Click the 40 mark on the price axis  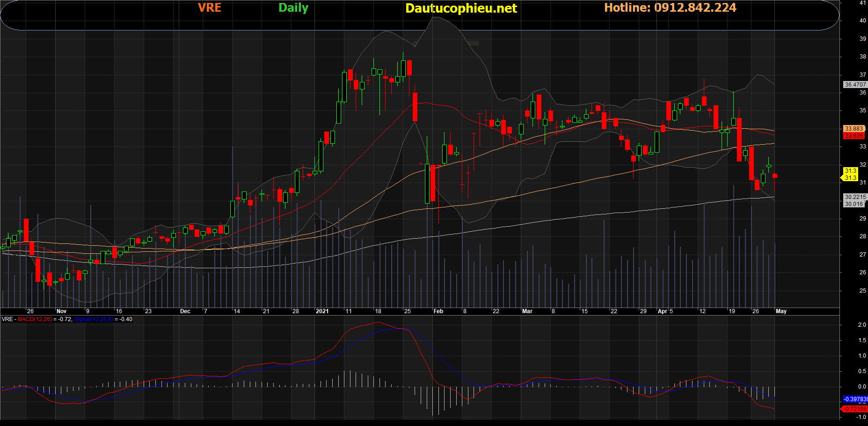863,21
